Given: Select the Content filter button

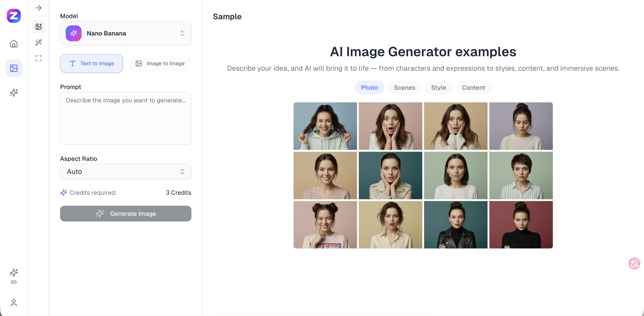Looking at the screenshot, I should coord(474,88).
